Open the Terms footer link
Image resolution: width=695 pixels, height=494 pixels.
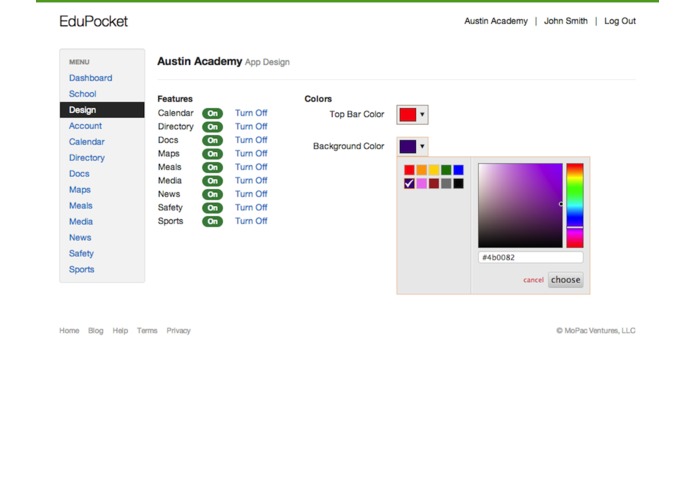click(147, 331)
